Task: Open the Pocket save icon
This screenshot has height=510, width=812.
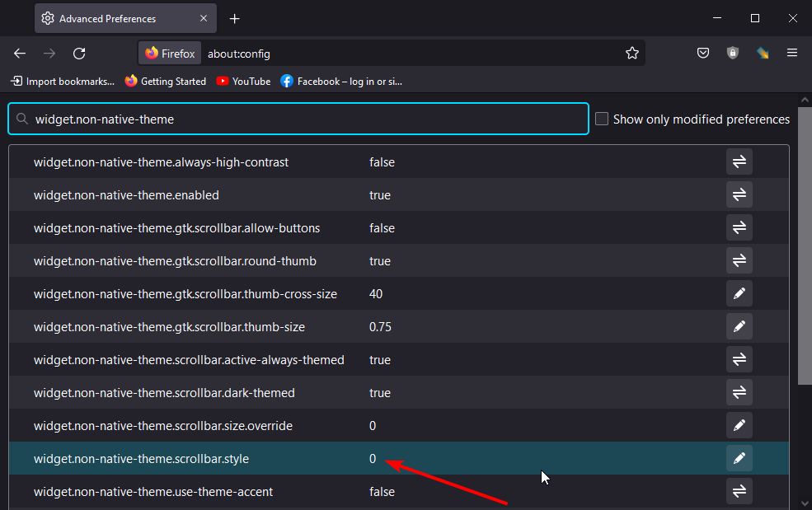Action: [x=702, y=53]
